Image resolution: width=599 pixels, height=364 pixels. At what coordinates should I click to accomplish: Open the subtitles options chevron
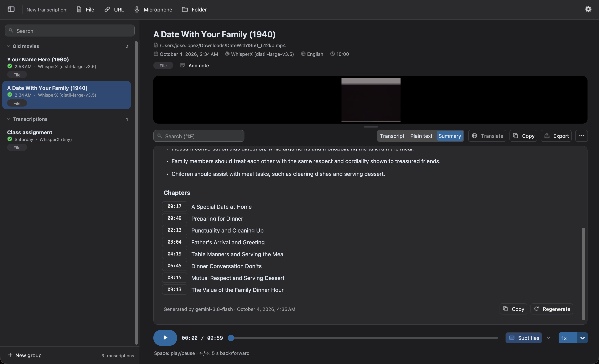[x=548, y=338]
